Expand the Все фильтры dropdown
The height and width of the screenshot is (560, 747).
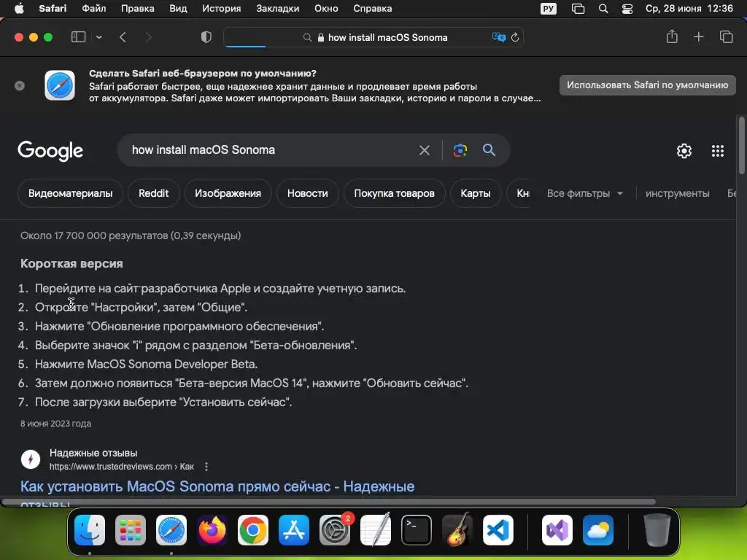[x=584, y=193]
